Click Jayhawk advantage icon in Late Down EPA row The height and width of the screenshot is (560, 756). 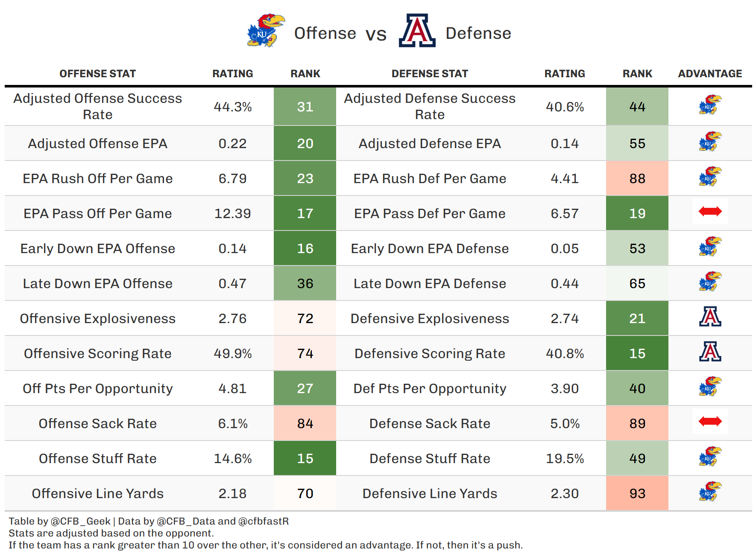click(x=710, y=282)
